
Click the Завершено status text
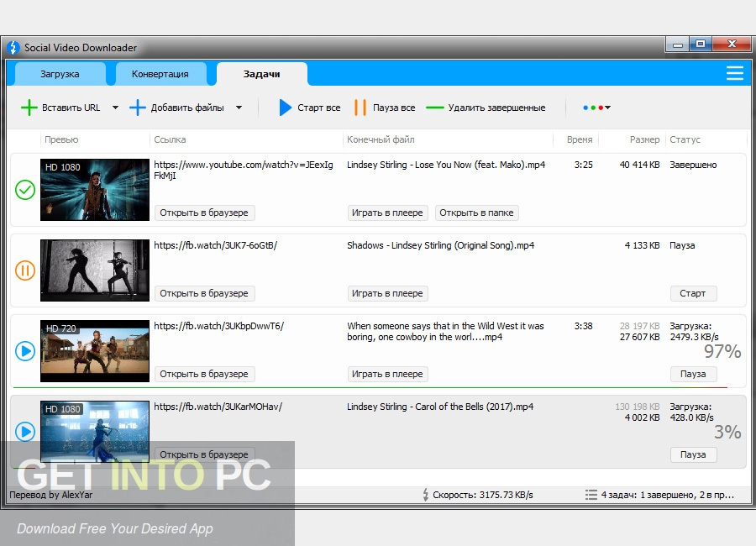[693, 165]
